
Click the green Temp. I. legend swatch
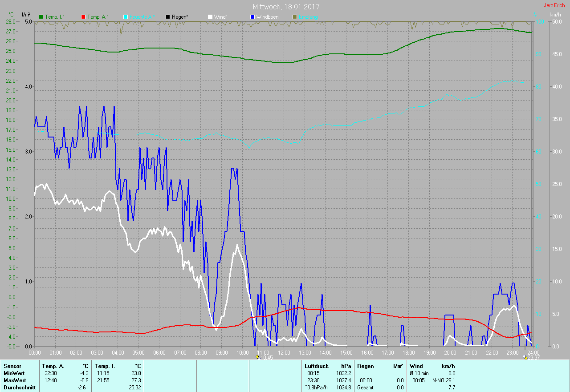click(x=41, y=17)
